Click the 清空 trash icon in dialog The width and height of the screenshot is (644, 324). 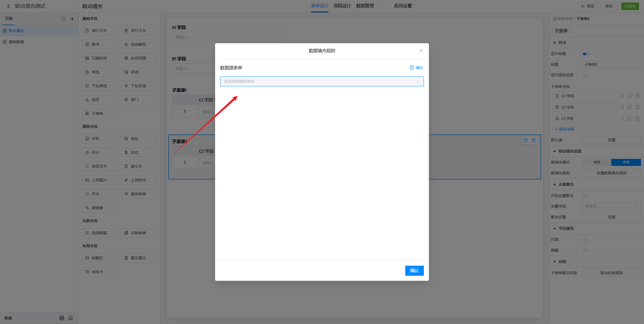pyautogui.click(x=412, y=68)
